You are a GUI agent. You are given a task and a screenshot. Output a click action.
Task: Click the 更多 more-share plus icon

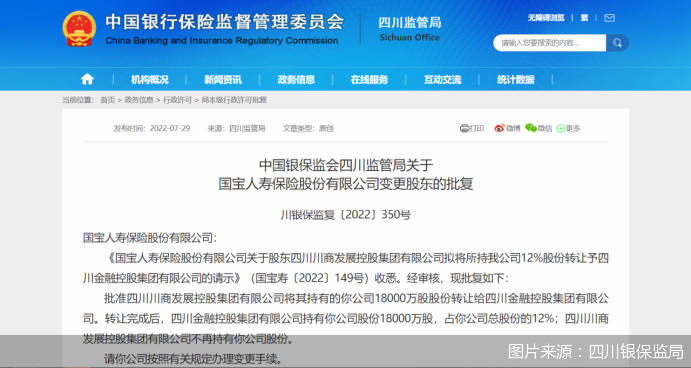(561, 129)
